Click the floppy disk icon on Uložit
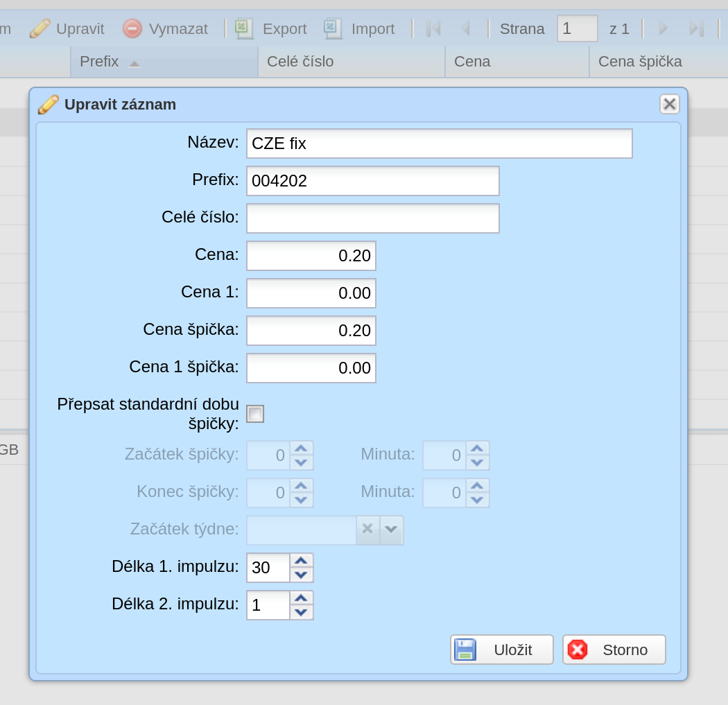This screenshot has width=728, height=705. coord(465,650)
